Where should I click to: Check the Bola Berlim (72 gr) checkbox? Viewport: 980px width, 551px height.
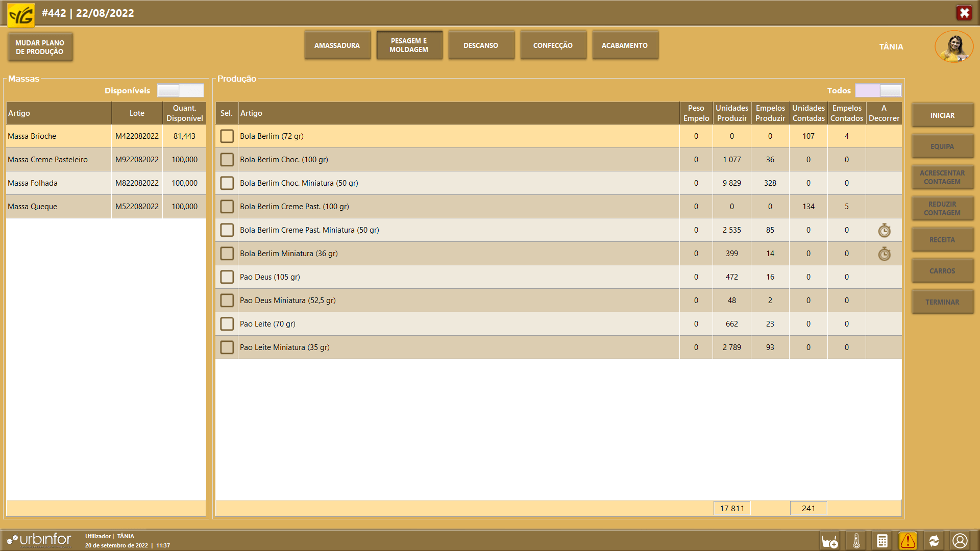pyautogui.click(x=227, y=136)
